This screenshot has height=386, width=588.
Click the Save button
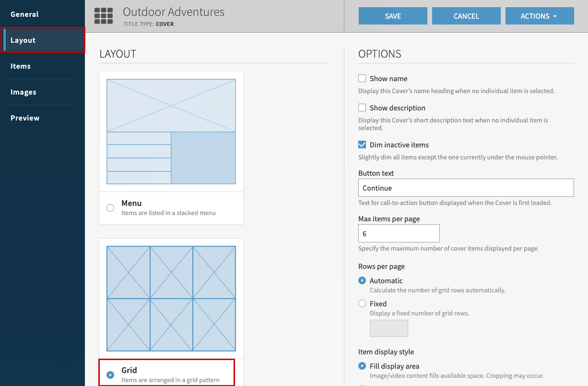[393, 16]
